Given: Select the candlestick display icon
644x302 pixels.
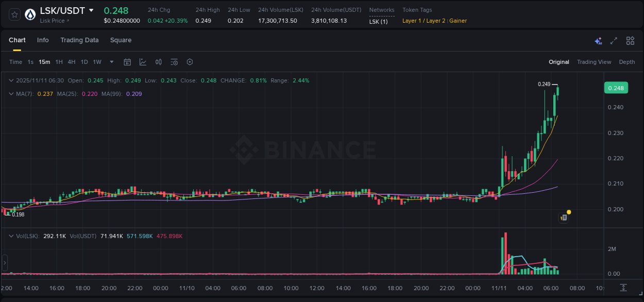Looking at the screenshot, I should pyautogui.click(x=159, y=62).
